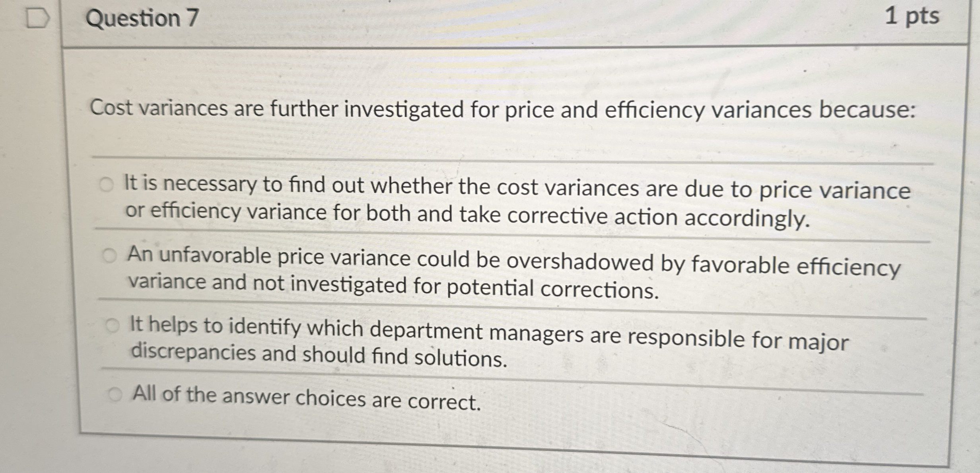Screen dimensions: 980x473
Task: Click the flag icon to mark question for review
Action: click(x=38, y=18)
